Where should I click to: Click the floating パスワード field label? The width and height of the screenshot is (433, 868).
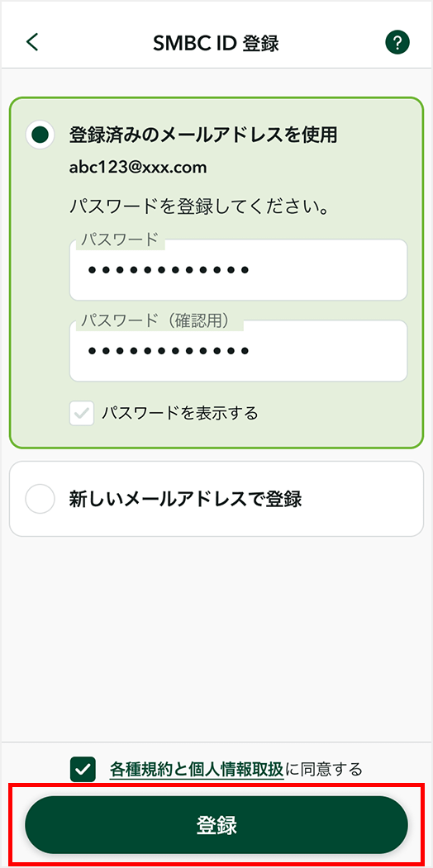click(120, 240)
